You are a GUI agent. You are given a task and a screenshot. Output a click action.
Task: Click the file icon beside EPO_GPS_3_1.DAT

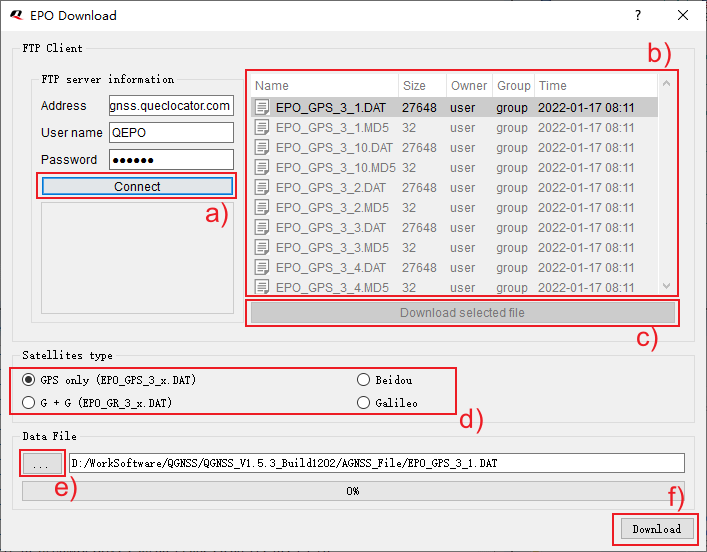tap(262, 107)
